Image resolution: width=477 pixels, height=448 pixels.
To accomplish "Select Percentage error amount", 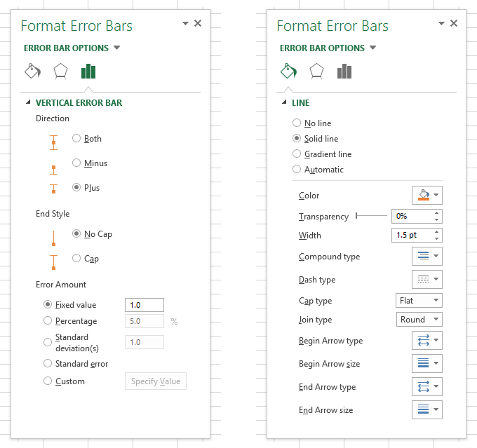I will point(48,320).
